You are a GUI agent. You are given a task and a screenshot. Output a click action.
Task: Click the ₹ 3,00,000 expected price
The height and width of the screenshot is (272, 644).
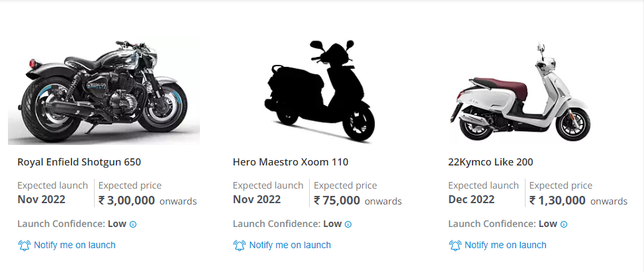[x=126, y=200]
